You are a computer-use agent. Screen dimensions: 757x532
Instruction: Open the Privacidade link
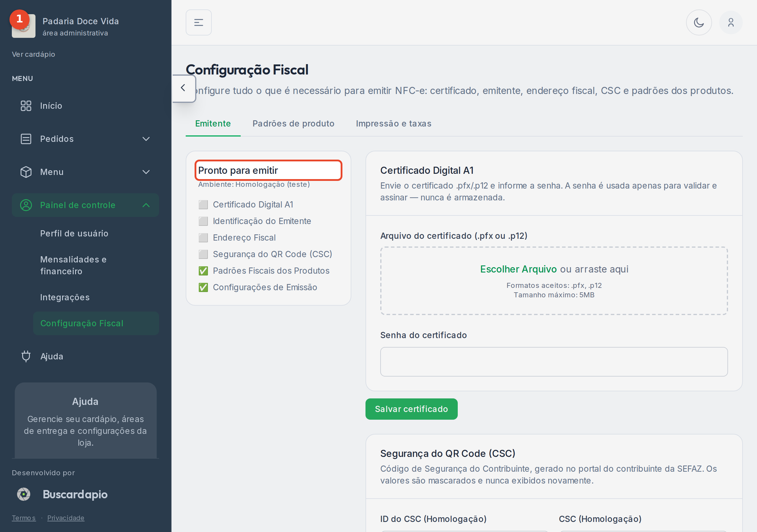[x=66, y=518]
